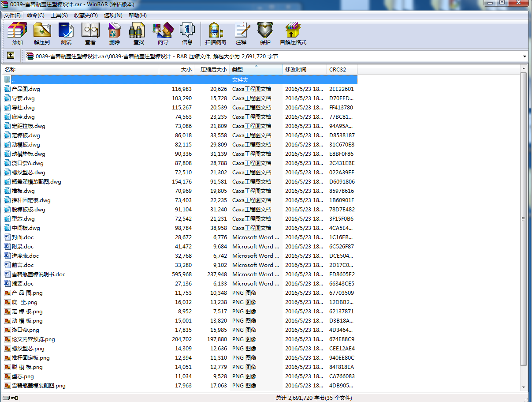Select the 雪碧瓶盖模说明书.doc file icon

pyautogui.click(x=7, y=274)
